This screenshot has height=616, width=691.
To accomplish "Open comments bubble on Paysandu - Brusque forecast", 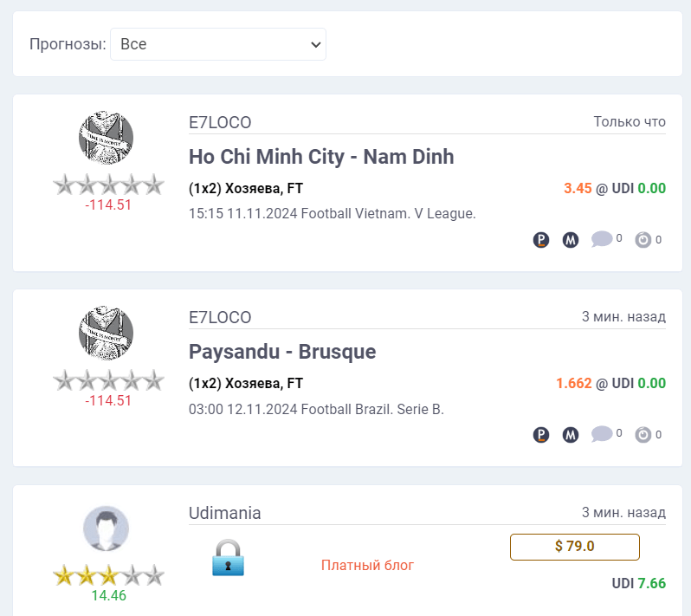I will (x=602, y=434).
